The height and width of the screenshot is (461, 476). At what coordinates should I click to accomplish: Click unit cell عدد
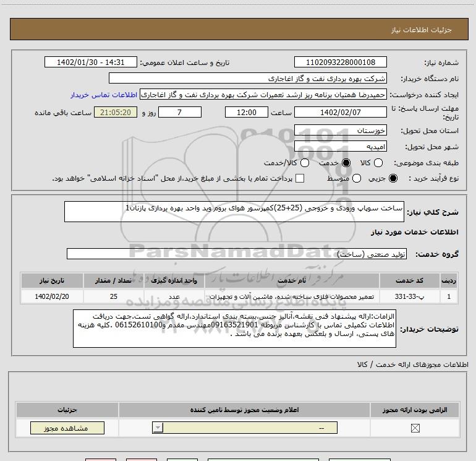tap(174, 296)
